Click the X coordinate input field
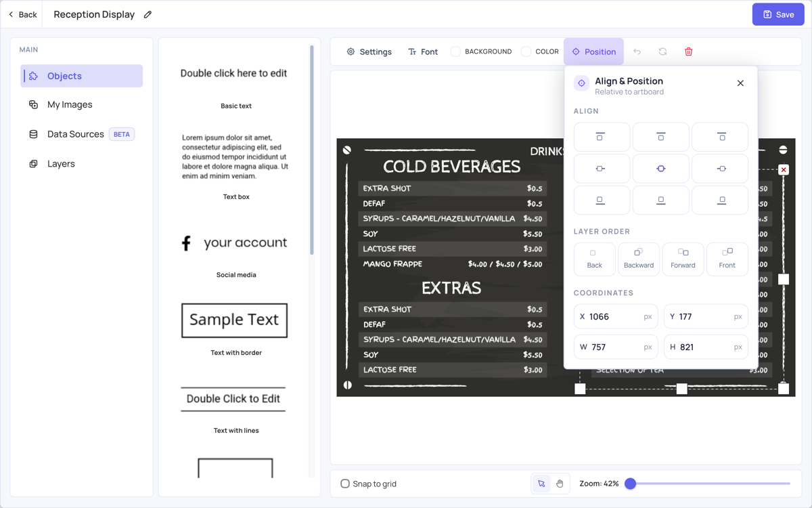Screen dimensions: 812x508 [x=616, y=316]
